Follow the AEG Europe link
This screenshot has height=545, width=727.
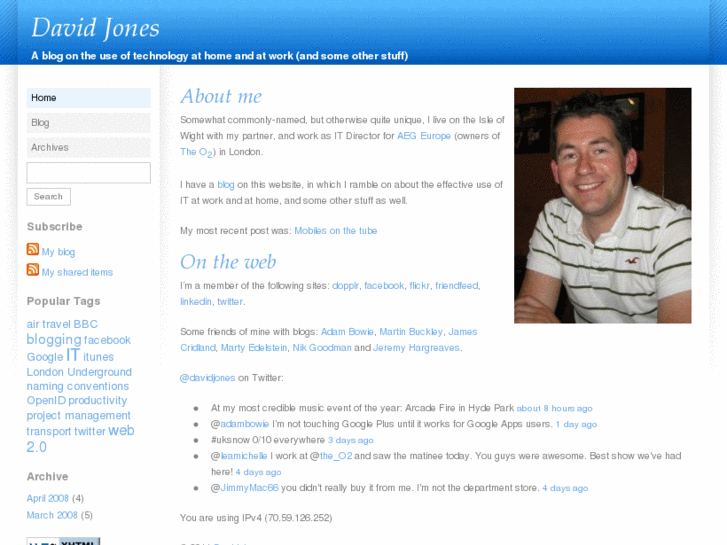pos(424,136)
